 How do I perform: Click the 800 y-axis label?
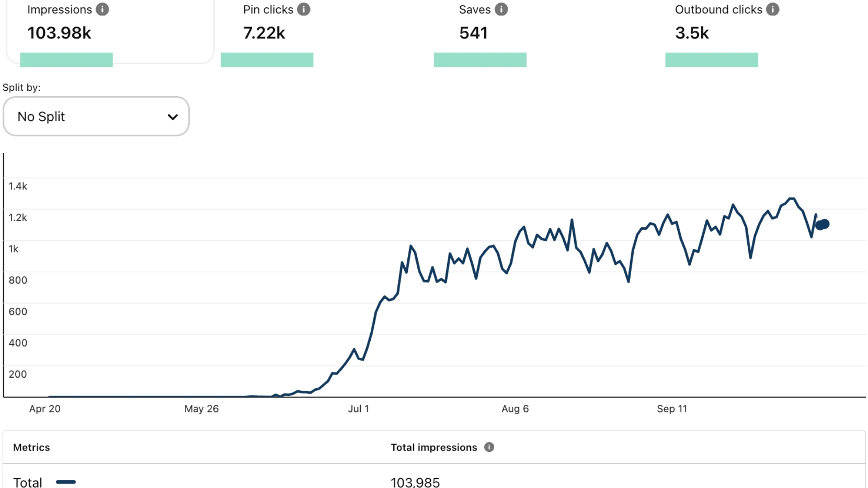(x=18, y=280)
